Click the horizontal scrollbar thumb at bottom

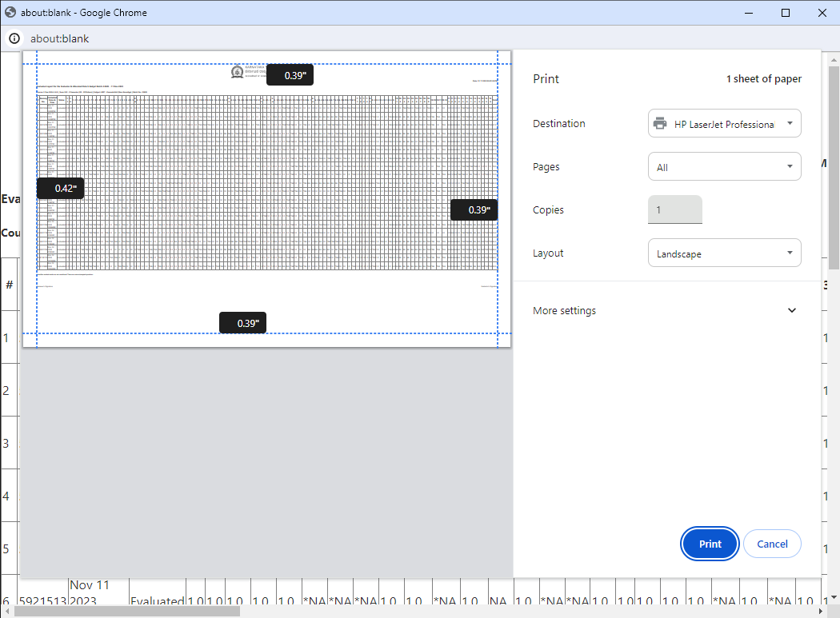coord(128,612)
